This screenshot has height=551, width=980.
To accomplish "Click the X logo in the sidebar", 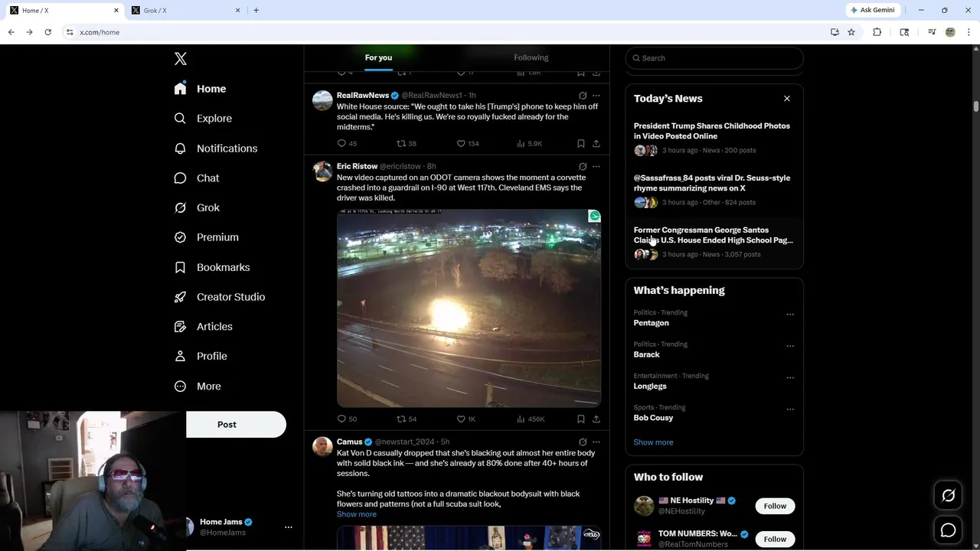I will [180, 59].
